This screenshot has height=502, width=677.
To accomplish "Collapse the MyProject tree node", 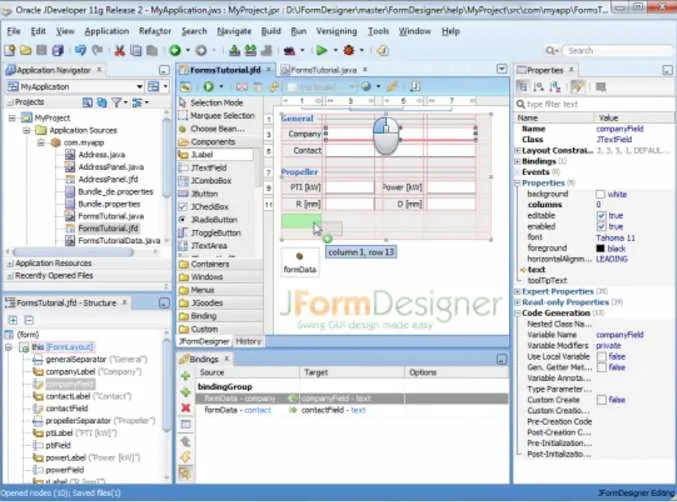I will pyautogui.click(x=12, y=118).
